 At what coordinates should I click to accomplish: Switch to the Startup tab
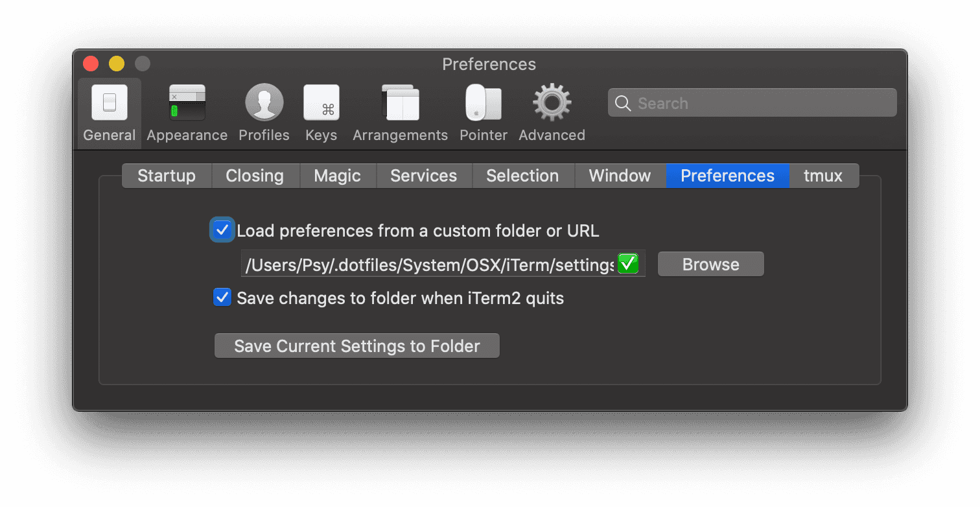click(166, 175)
